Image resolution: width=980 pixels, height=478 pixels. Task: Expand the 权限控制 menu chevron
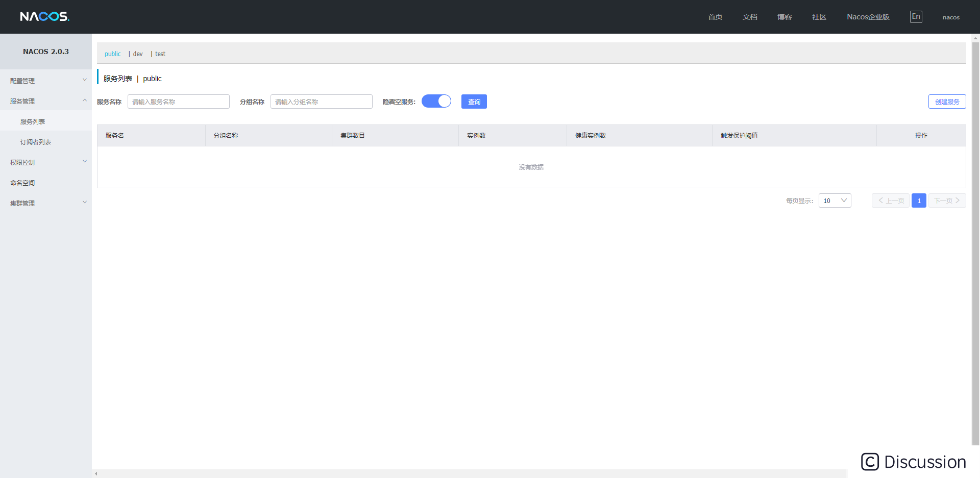point(85,162)
